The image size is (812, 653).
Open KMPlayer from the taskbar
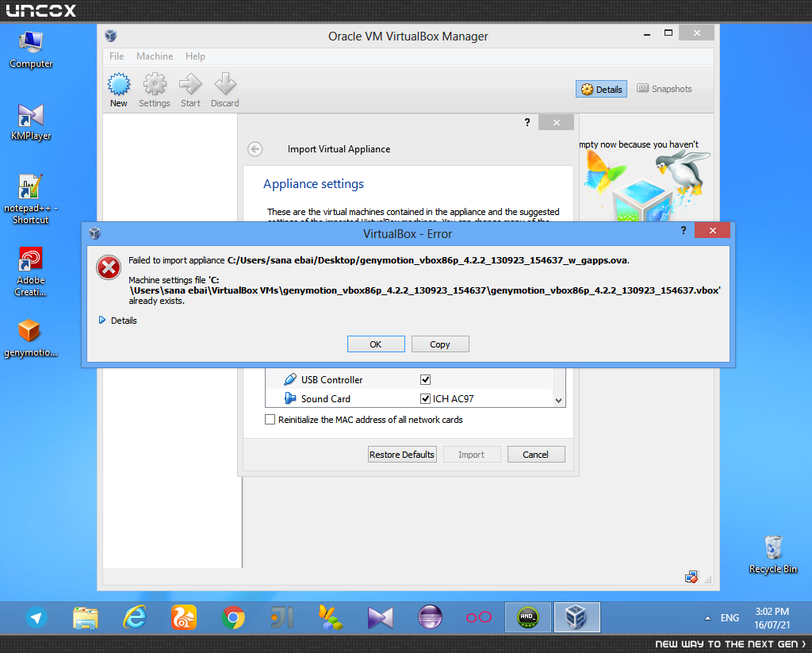[381, 618]
